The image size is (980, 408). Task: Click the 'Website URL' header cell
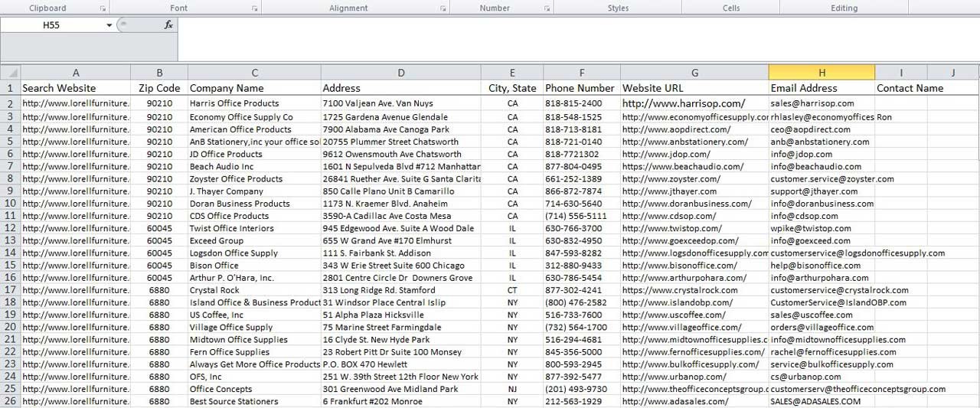(x=694, y=88)
